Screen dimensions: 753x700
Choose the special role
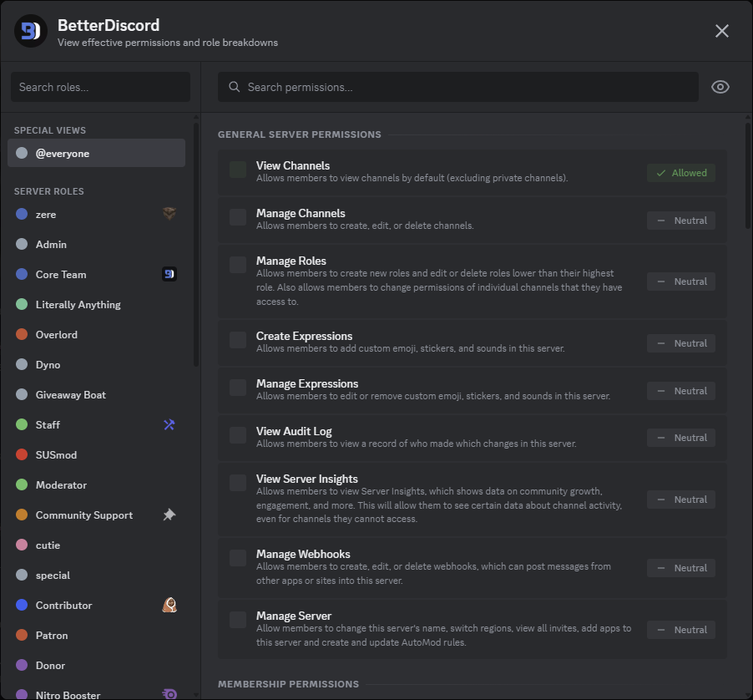pos(97,575)
